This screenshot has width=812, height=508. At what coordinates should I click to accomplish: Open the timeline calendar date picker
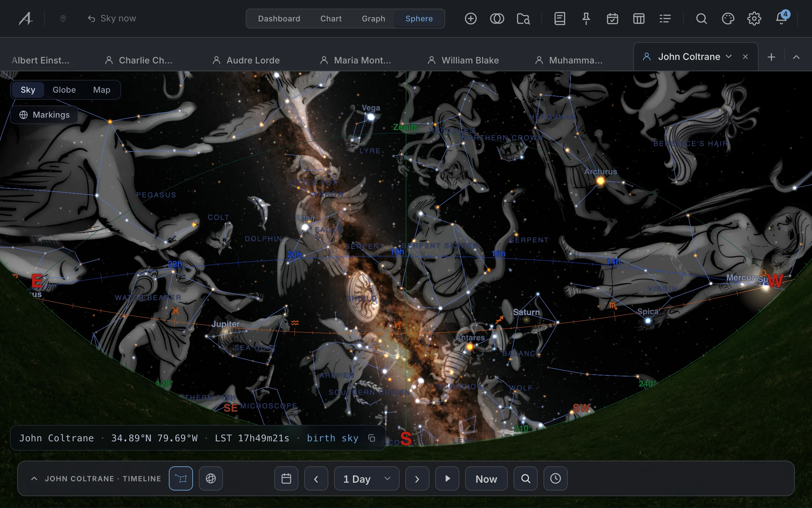coord(286,478)
